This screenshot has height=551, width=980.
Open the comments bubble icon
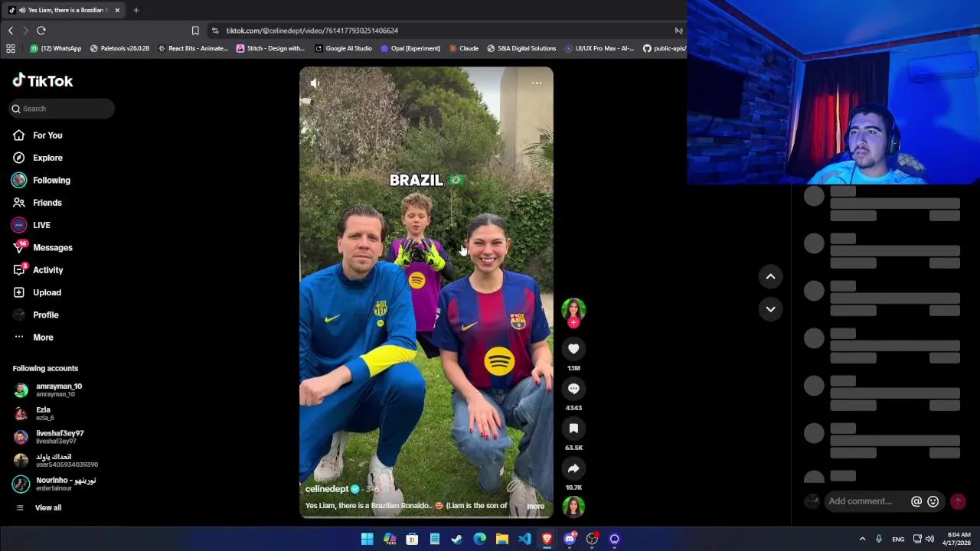click(573, 389)
